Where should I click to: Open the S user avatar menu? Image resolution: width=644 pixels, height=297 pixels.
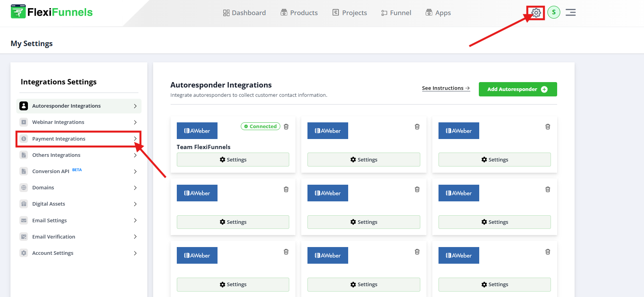coord(554,12)
